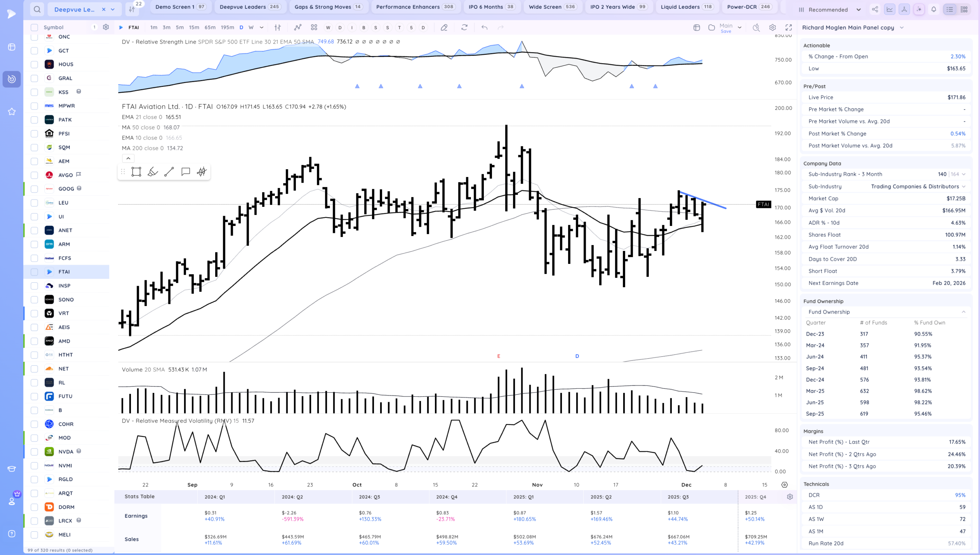Image resolution: width=980 pixels, height=555 pixels.
Task: Select the rectangle drawing tool
Action: (136, 172)
